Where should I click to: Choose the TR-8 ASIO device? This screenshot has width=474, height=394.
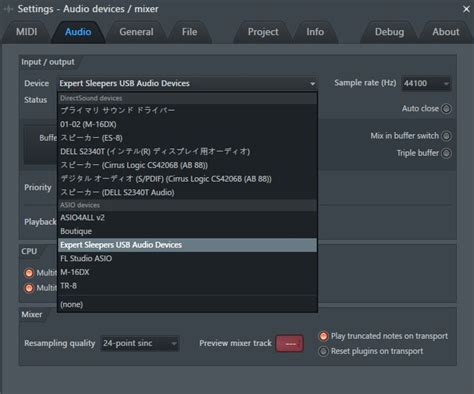[187, 286]
